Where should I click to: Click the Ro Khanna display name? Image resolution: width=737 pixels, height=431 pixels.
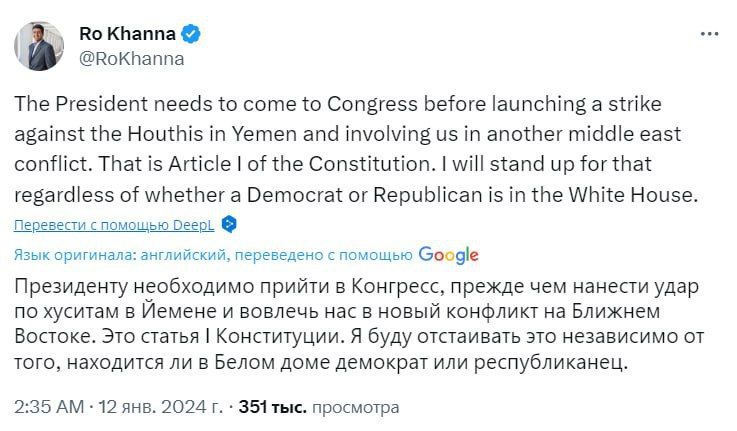[x=125, y=33]
